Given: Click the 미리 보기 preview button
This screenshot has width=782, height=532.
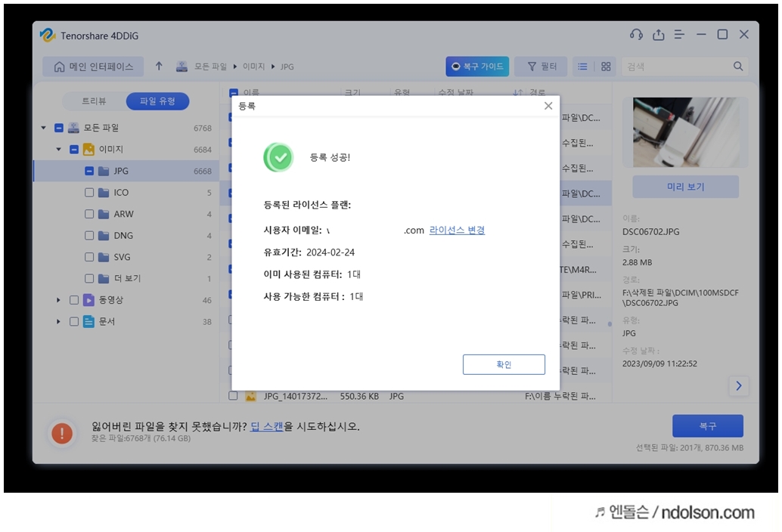Looking at the screenshot, I should [x=686, y=187].
